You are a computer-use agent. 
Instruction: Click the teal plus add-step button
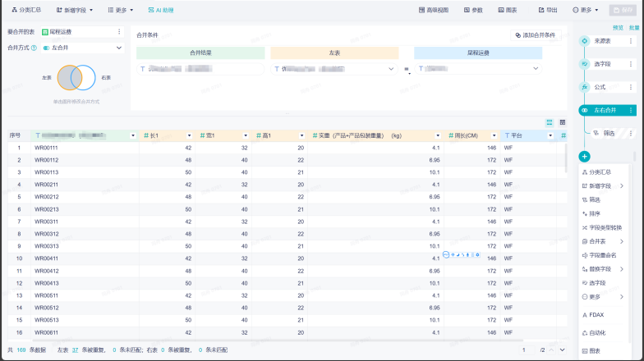[584, 156]
